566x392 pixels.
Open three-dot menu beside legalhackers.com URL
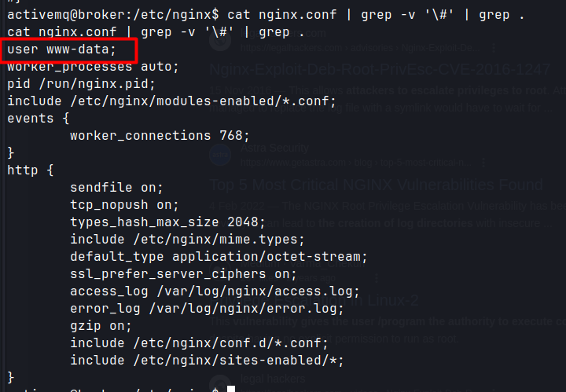point(494,49)
